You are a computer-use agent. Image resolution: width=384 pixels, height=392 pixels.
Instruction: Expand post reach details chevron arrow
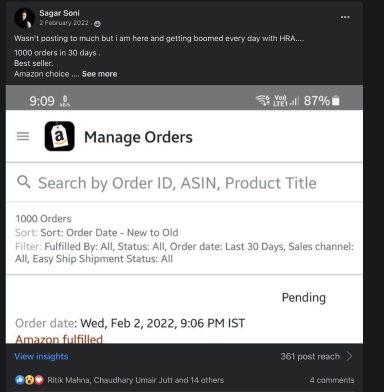pos(349,356)
